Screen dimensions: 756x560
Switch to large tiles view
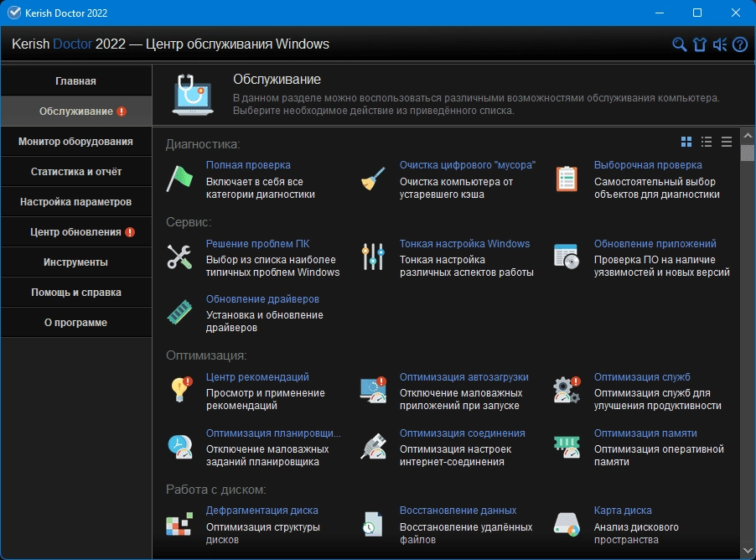[686, 142]
